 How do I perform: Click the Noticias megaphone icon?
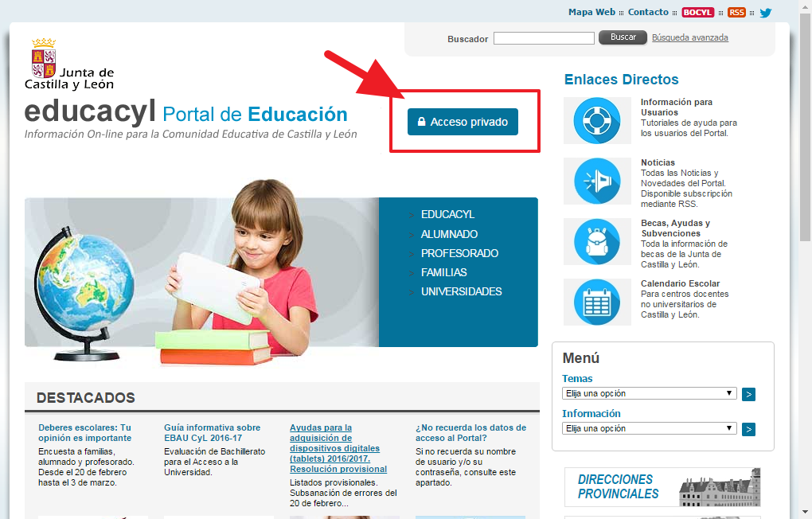pyautogui.click(x=597, y=181)
